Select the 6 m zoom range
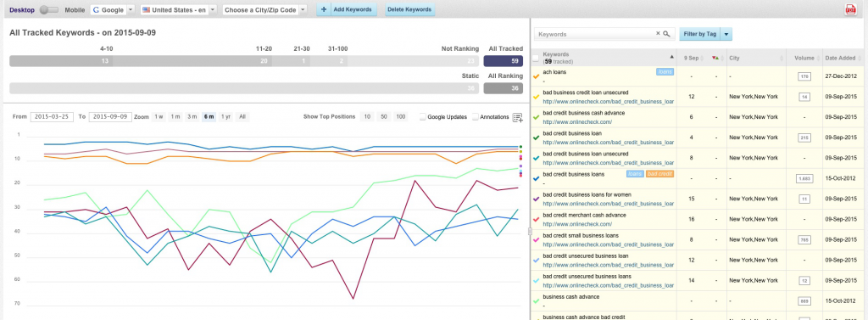The image size is (868, 320). [209, 116]
